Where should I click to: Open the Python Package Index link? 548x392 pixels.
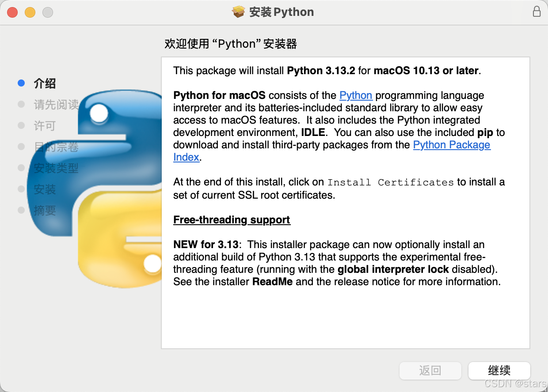(452, 145)
